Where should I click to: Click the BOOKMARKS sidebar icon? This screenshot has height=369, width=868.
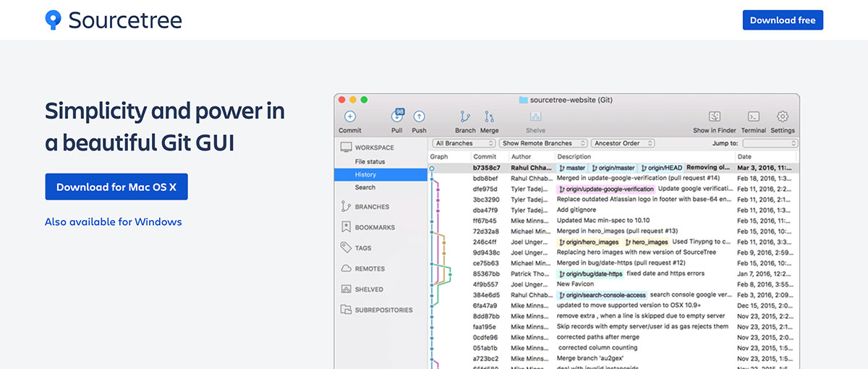[346, 227]
